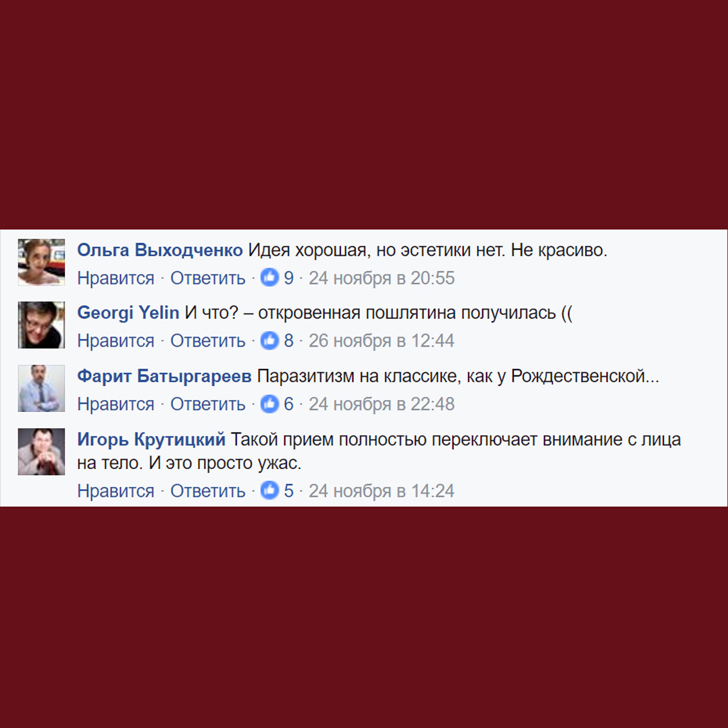Viewport: 728px width, 728px height.
Task: Open Ольга Выходченко's profile picture
Action: (41, 262)
